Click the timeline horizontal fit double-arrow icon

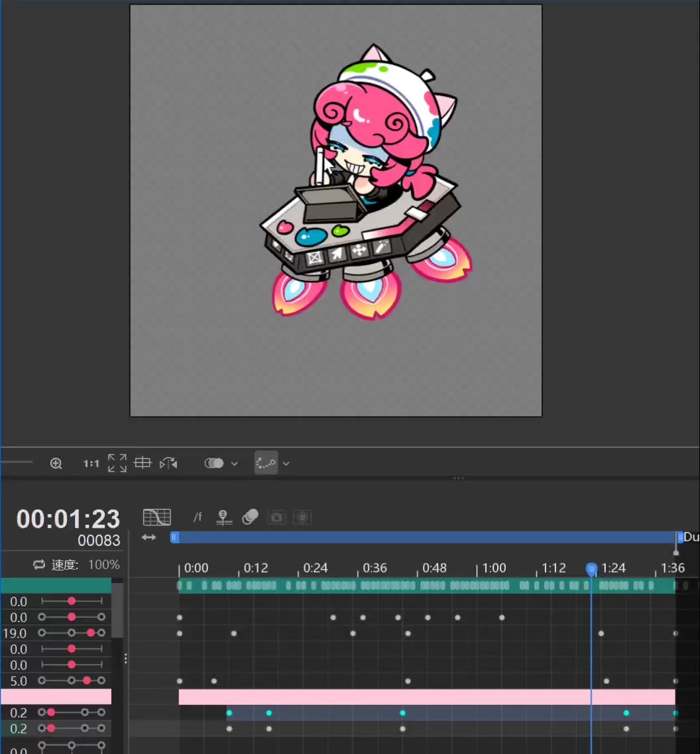(148, 537)
